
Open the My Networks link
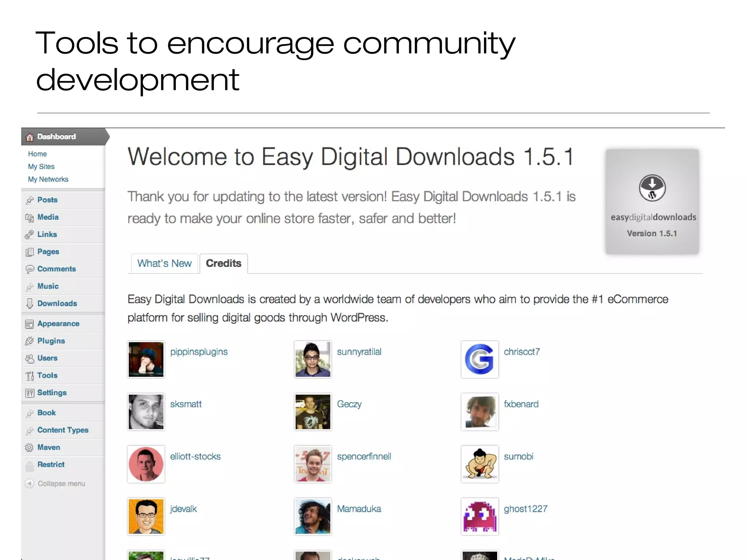[48, 179]
